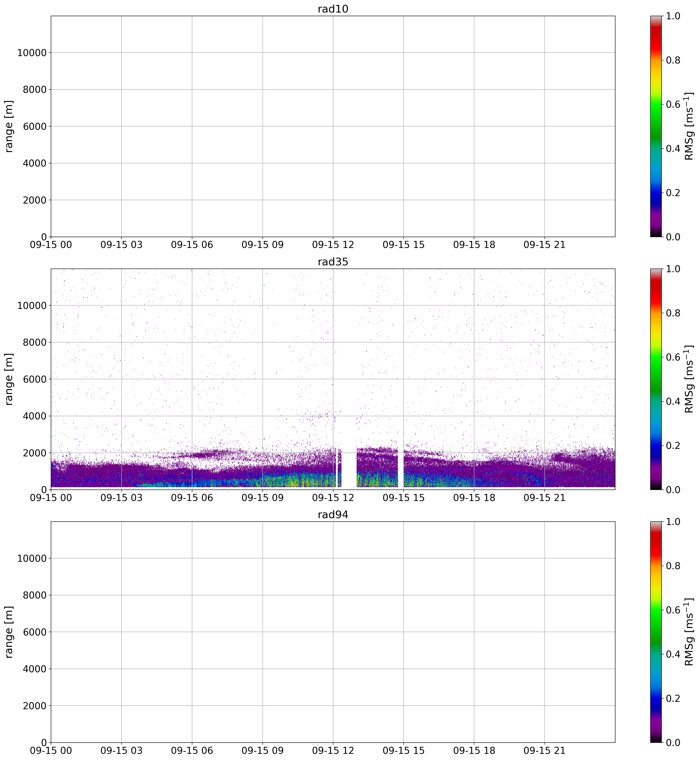This screenshot has height=760, width=700.
Task: Click '09-15 21' tick under rad94 plot
Action: (x=544, y=750)
